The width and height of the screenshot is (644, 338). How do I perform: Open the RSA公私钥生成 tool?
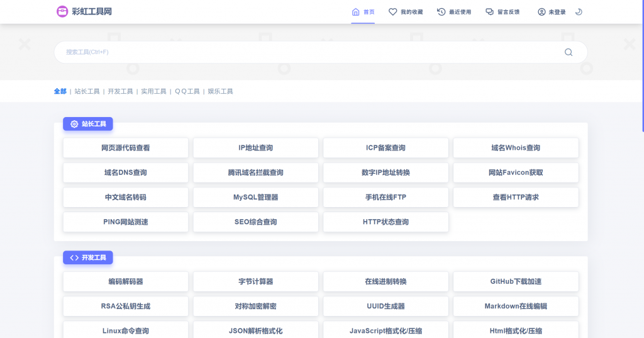(126, 307)
